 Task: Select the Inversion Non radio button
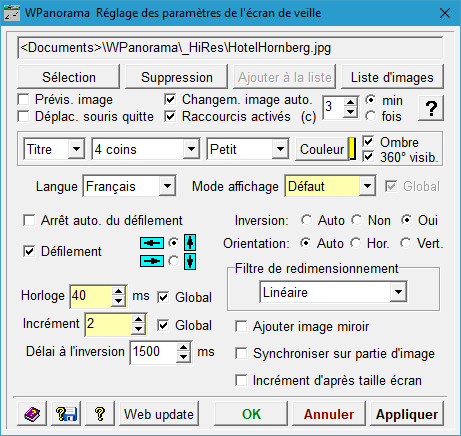[357, 220]
